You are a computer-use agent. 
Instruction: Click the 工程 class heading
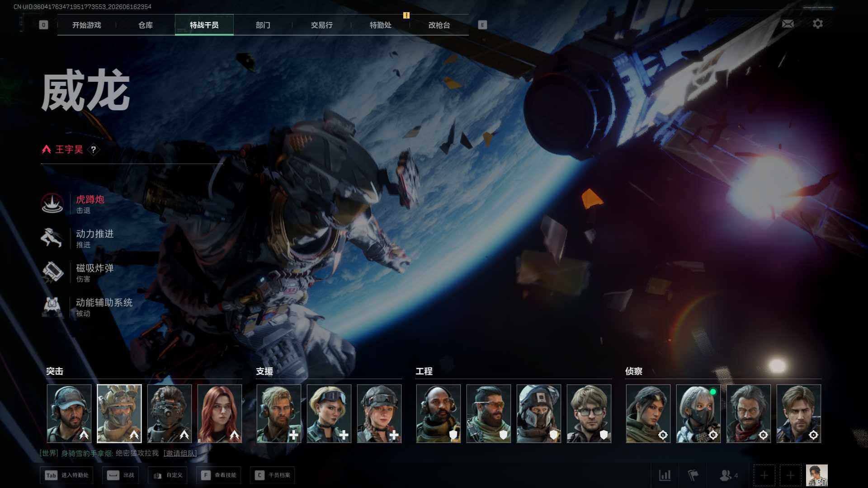(424, 371)
